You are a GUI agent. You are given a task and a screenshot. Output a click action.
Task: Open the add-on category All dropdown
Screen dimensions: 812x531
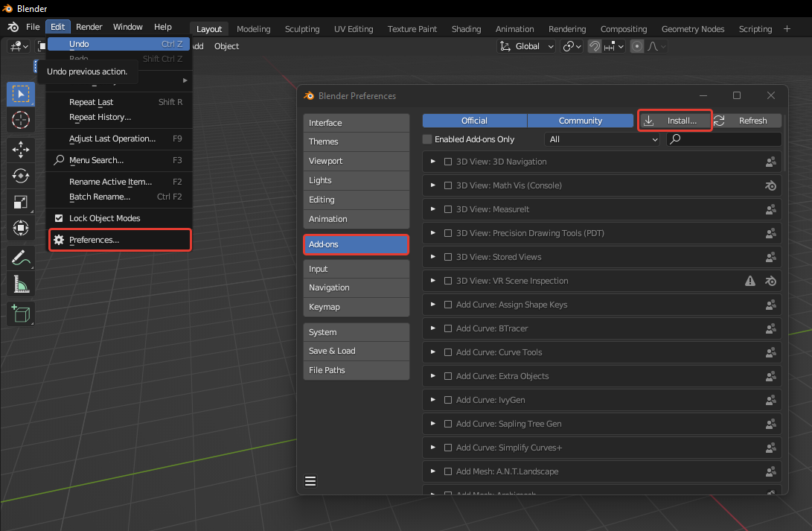602,139
